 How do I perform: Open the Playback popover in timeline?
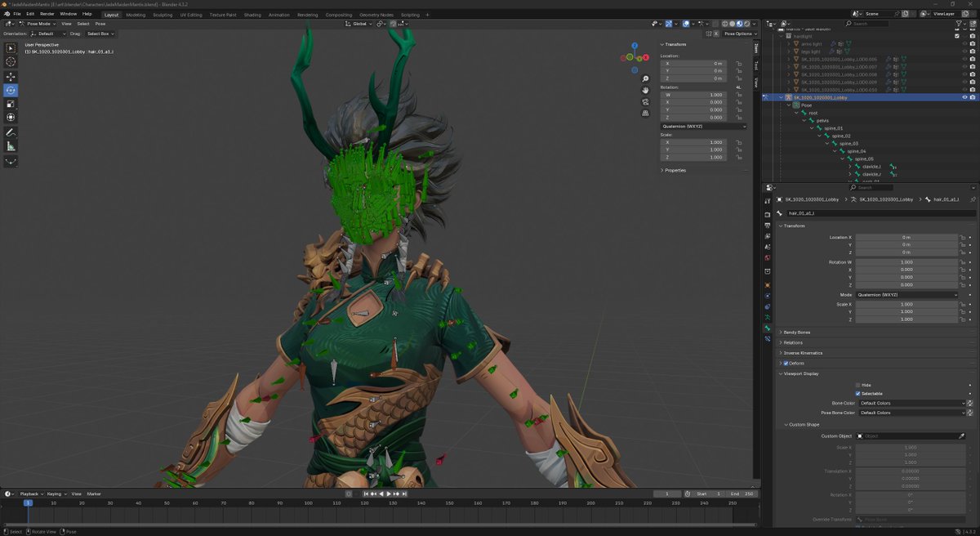31,494
